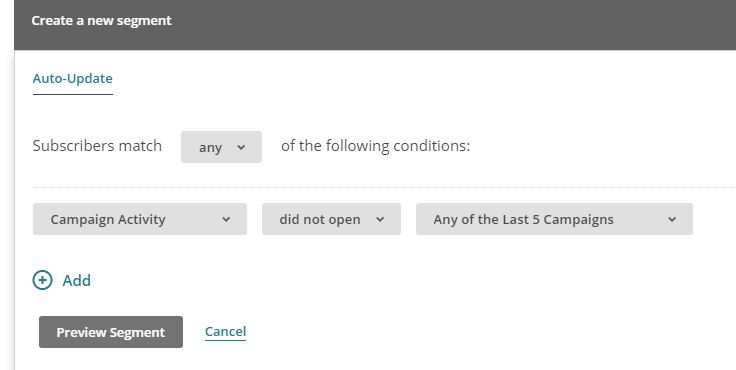
Task: Click the dotted divider above conditions
Action: pyautogui.click(x=384, y=187)
